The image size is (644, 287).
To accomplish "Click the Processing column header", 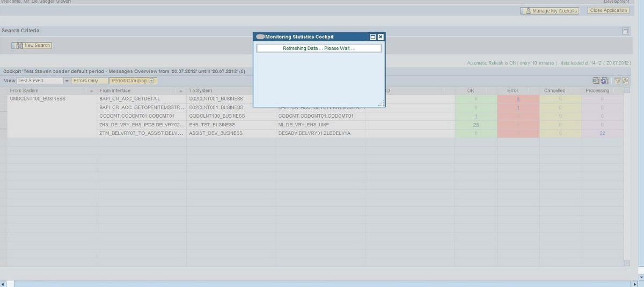I will (x=597, y=91).
